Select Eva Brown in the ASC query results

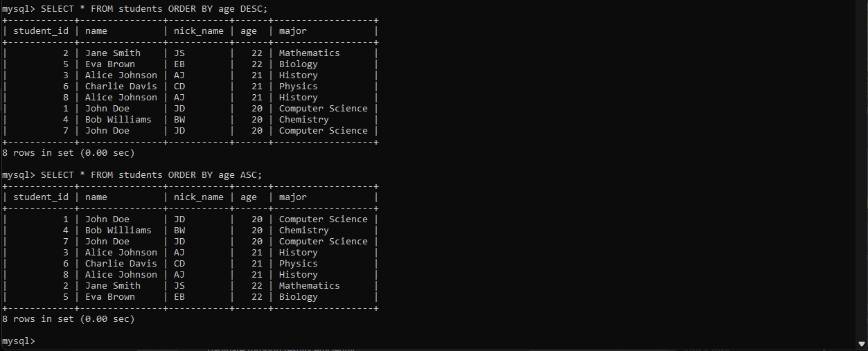[109, 297]
